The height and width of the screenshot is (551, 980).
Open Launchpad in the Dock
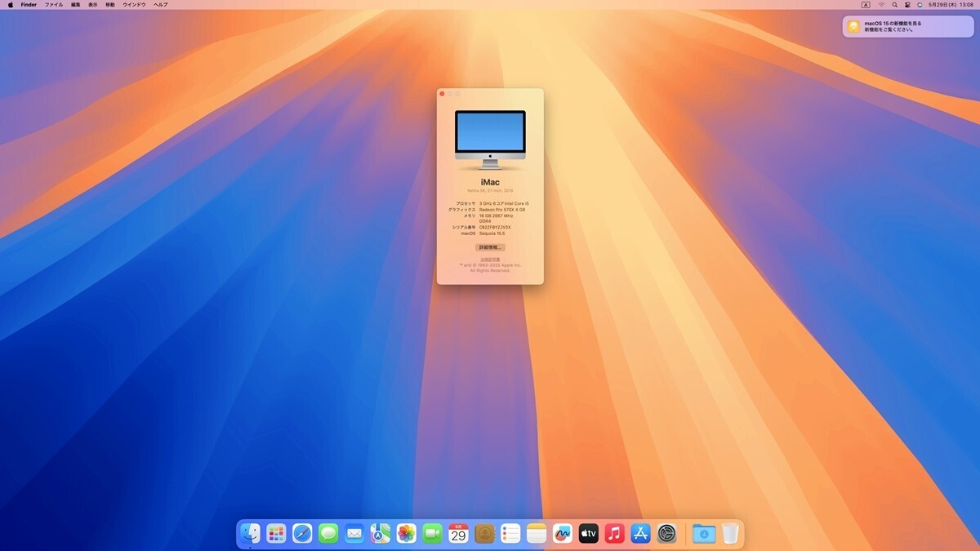[277, 534]
